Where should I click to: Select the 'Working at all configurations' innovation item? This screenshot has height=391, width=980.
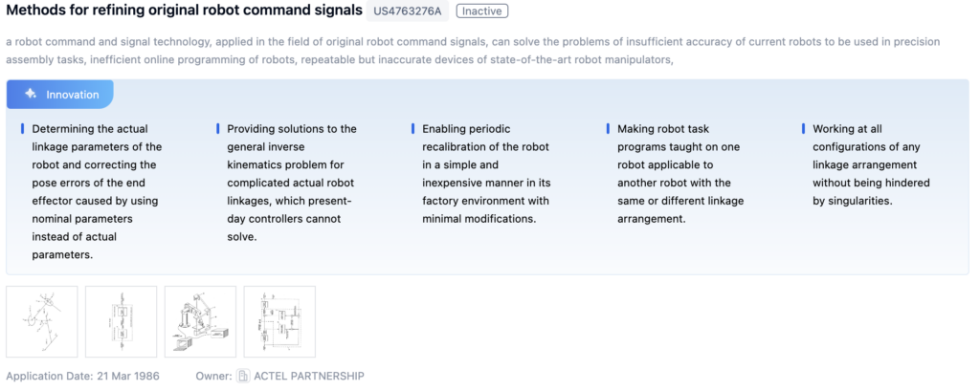tap(871, 164)
